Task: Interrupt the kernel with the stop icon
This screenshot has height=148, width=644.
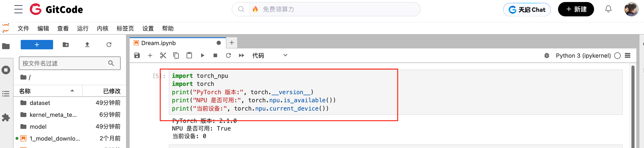Action: [x=215, y=55]
